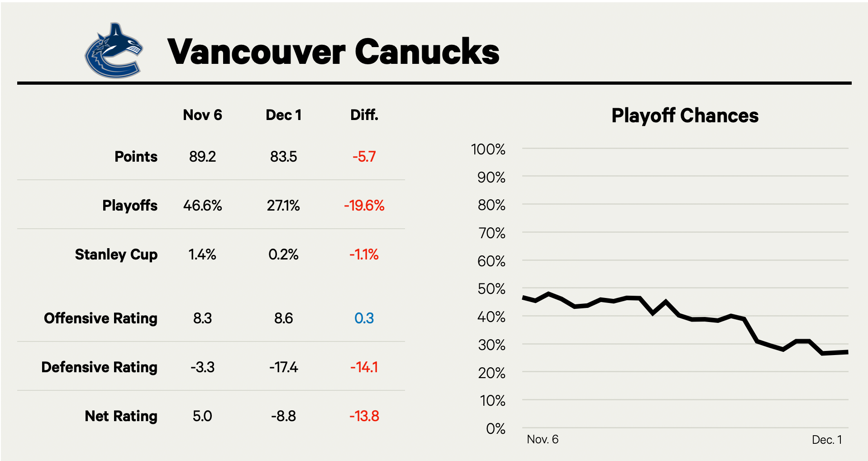Click the Nov. 6 x-axis label
Viewport: 868px width, 461px height.
pyautogui.click(x=543, y=439)
